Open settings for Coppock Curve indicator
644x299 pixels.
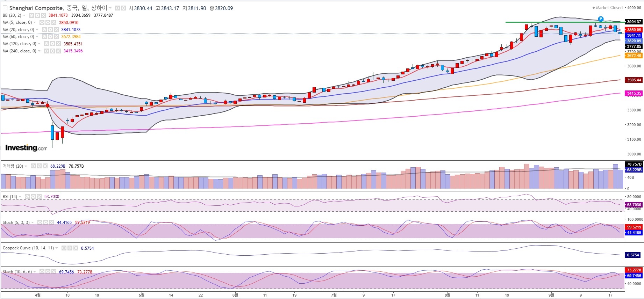coord(70,248)
